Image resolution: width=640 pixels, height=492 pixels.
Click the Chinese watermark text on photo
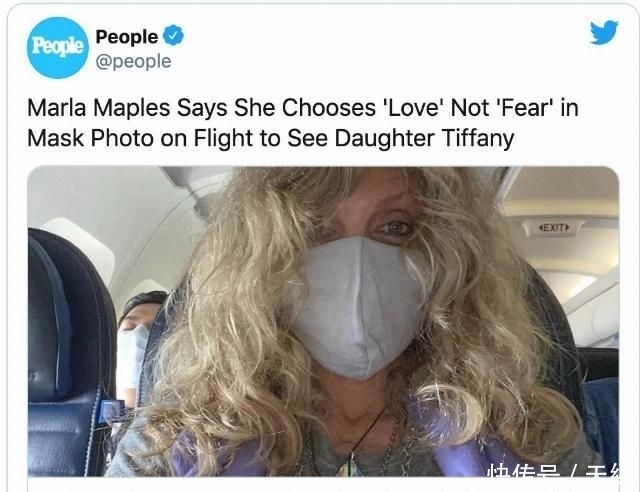553,470
